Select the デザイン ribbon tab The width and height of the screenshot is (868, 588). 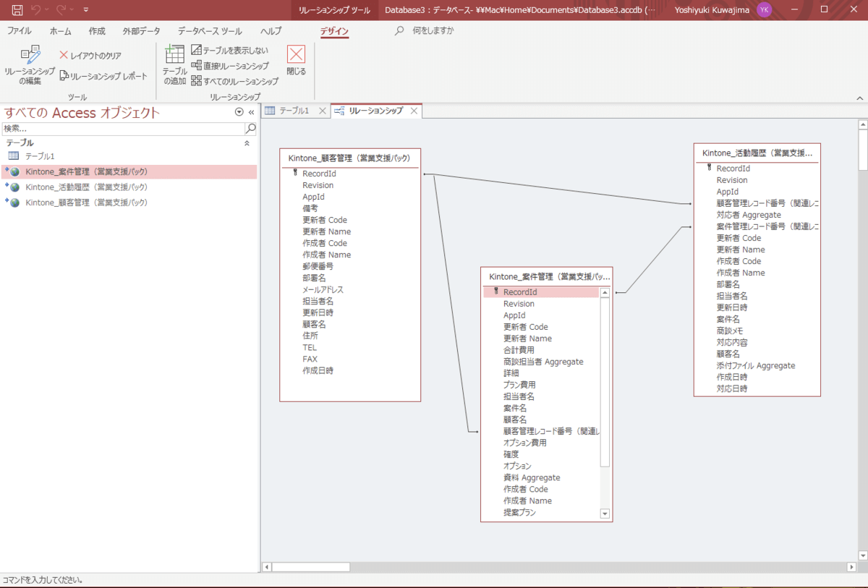334,31
